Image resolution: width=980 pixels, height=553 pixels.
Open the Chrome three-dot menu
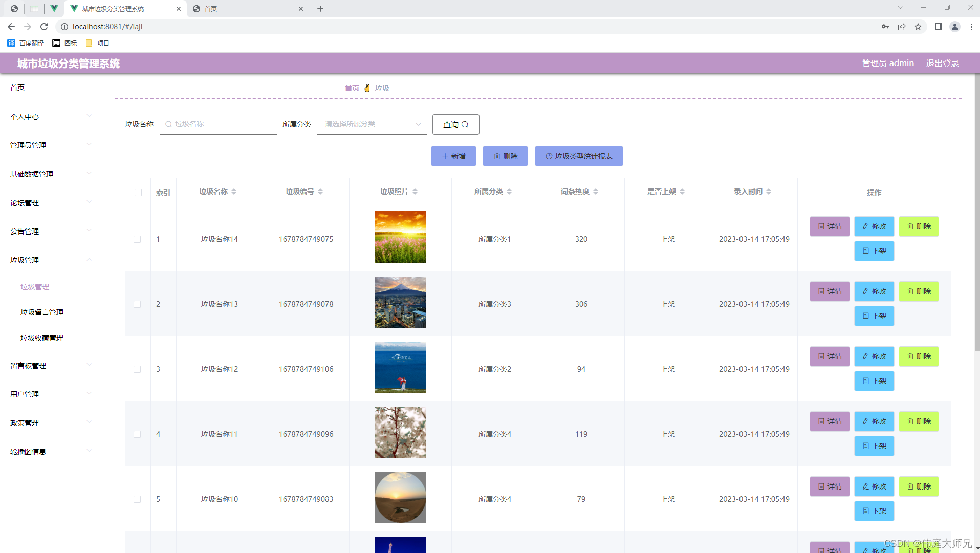[971, 27]
